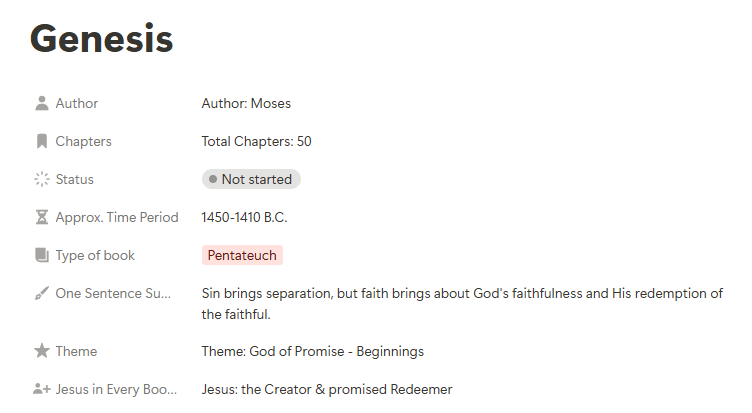Click the Jesus in Every Book person-plus icon
Viewport: 752px width, 413px height.
coord(42,389)
